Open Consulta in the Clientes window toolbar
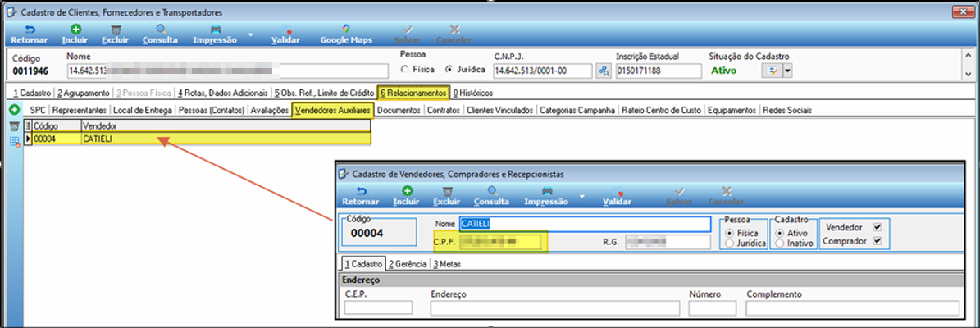Image resolution: width=980 pixels, height=328 pixels. pos(161,34)
